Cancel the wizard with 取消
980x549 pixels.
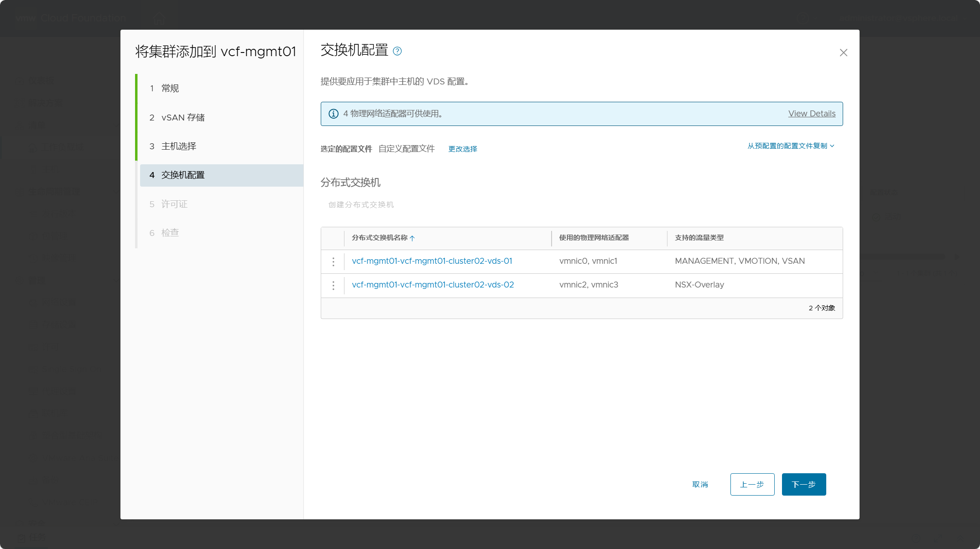tap(700, 484)
